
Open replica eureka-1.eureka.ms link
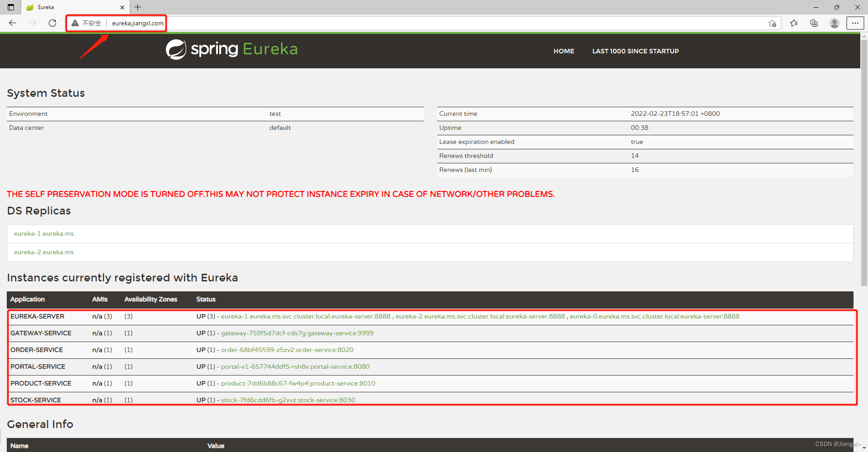click(44, 233)
